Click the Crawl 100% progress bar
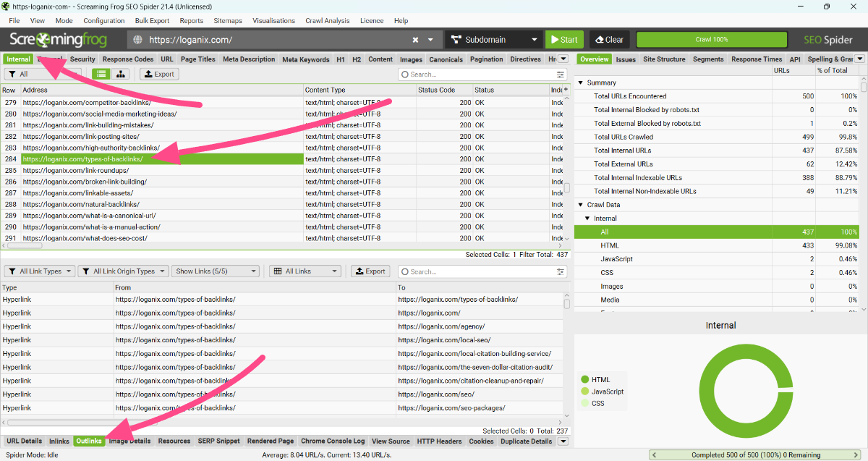This screenshot has height=461, width=868. [711, 40]
